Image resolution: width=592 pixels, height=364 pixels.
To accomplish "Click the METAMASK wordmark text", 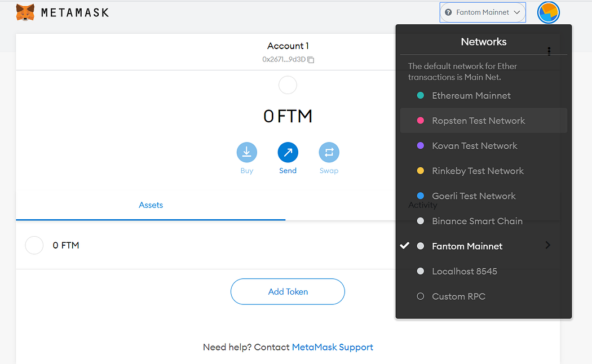I will 75,13.
